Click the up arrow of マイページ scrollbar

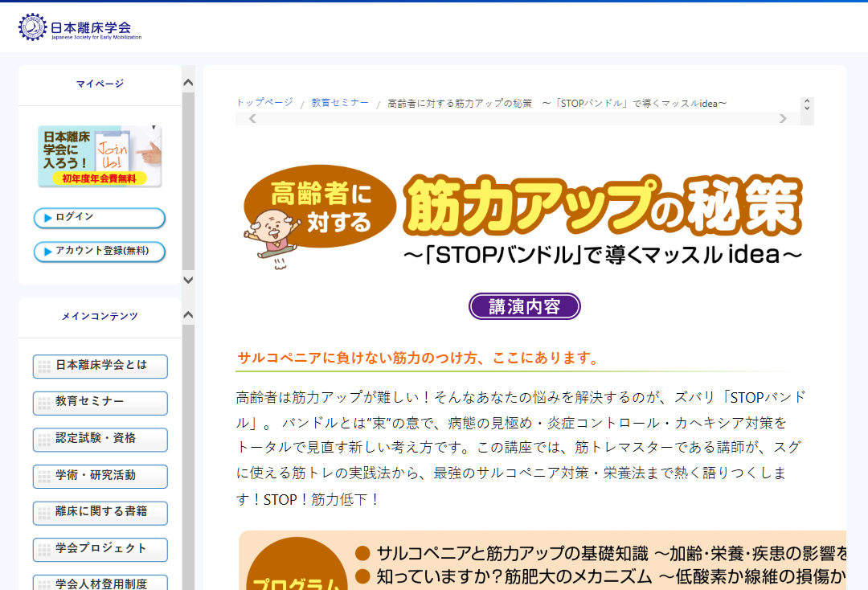coord(188,83)
